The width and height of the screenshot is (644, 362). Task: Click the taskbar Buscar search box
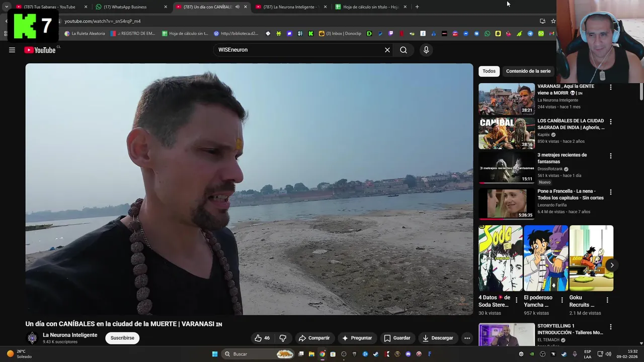tap(259, 354)
